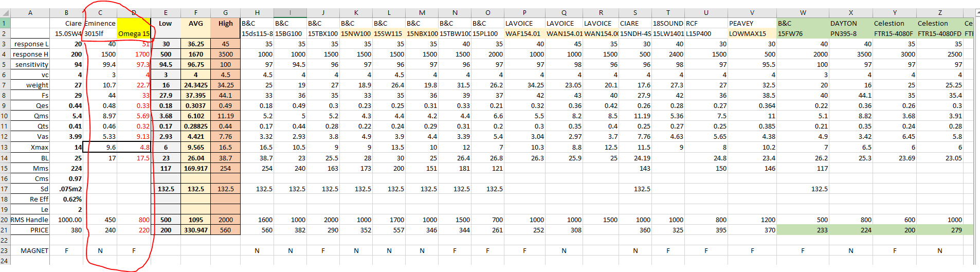Click the 'Qts' row label
980x272 pixels.
click(x=30, y=126)
